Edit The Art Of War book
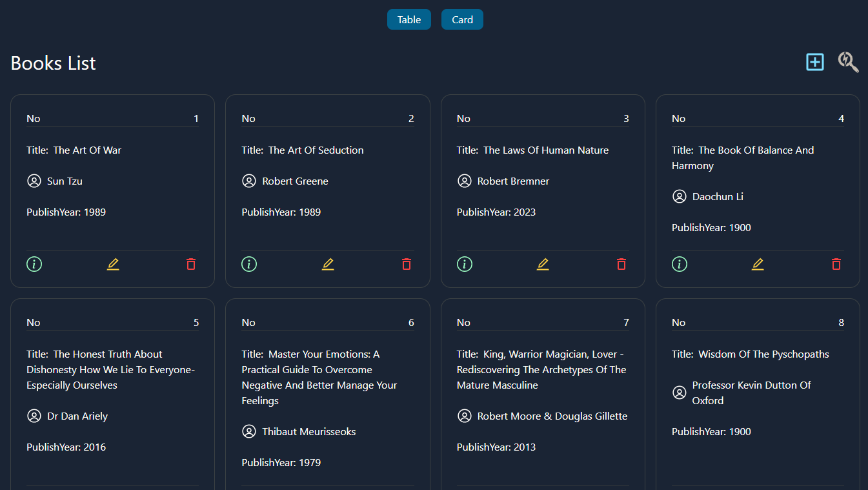The height and width of the screenshot is (490, 868). point(113,264)
